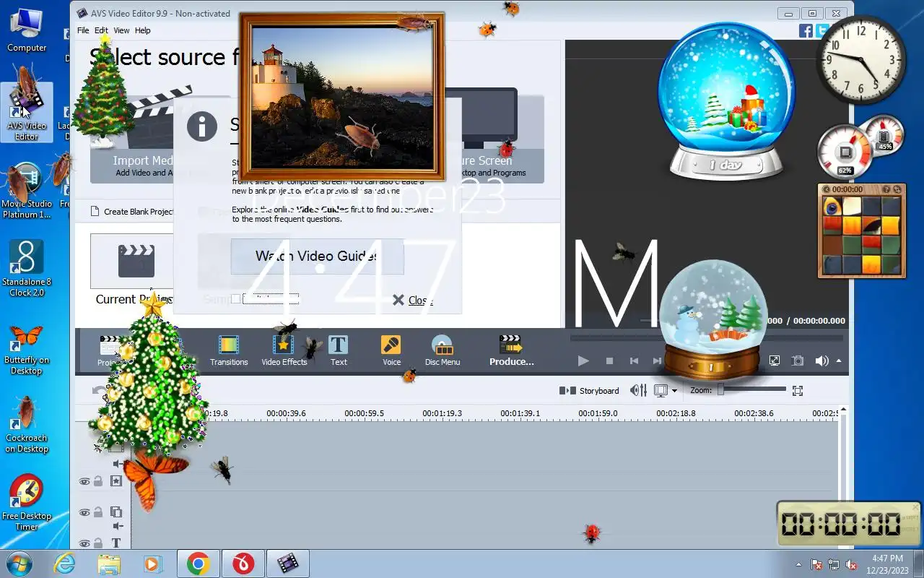
Task: Open the Disc Menu tool
Action: [x=442, y=350]
